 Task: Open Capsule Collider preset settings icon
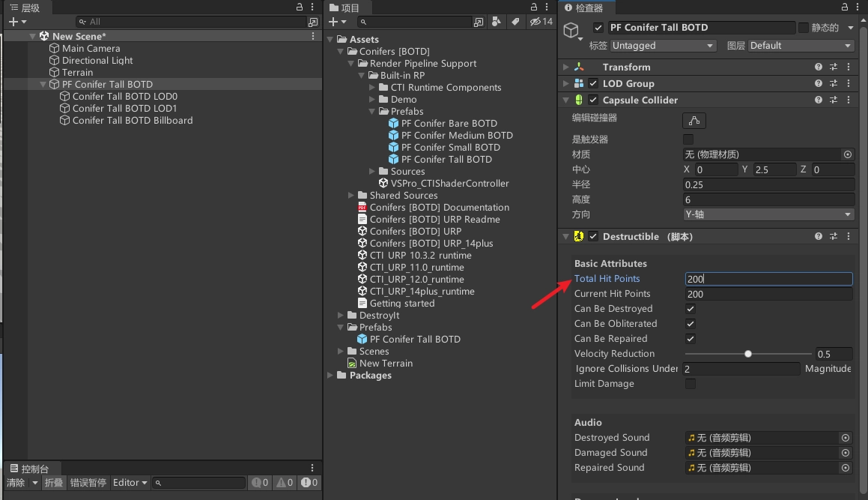tap(833, 100)
